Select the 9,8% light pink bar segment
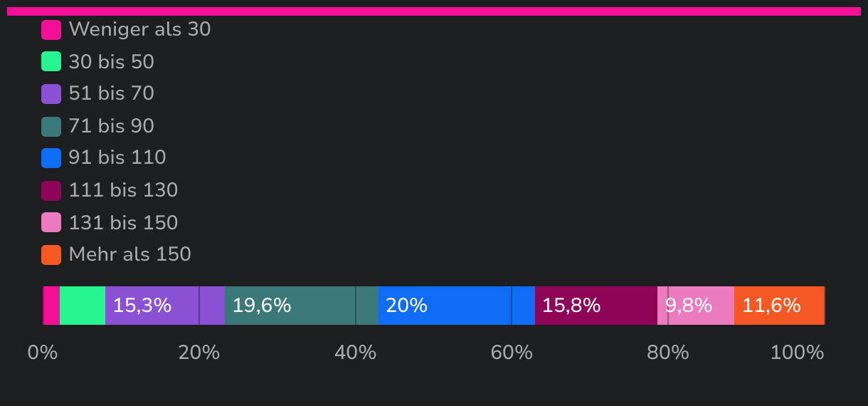 tap(696, 306)
